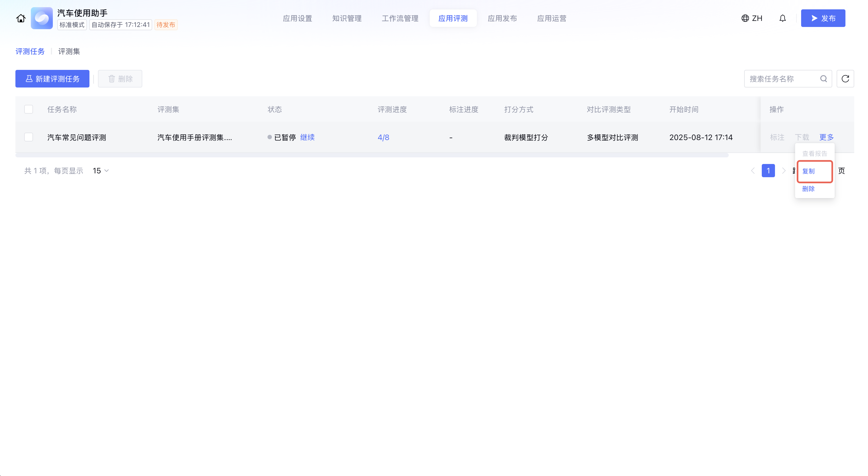Open the 更多 actions menu

(x=826, y=137)
